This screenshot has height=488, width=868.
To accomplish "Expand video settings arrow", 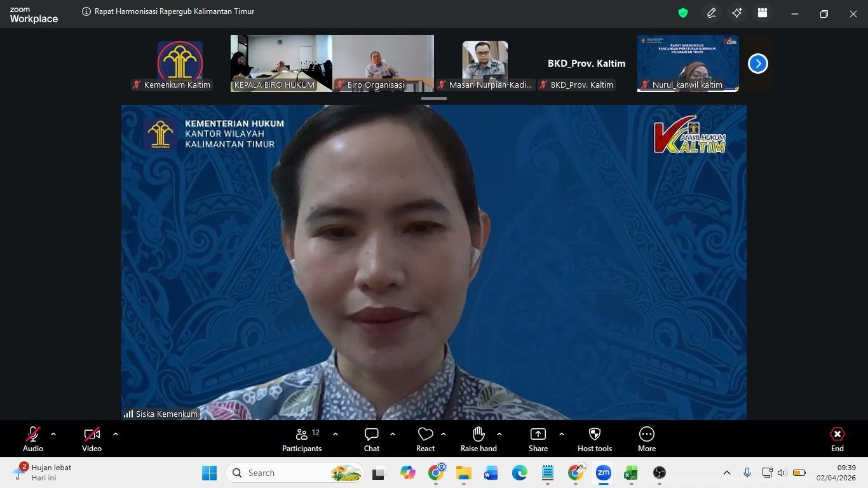I will click(x=115, y=434).
